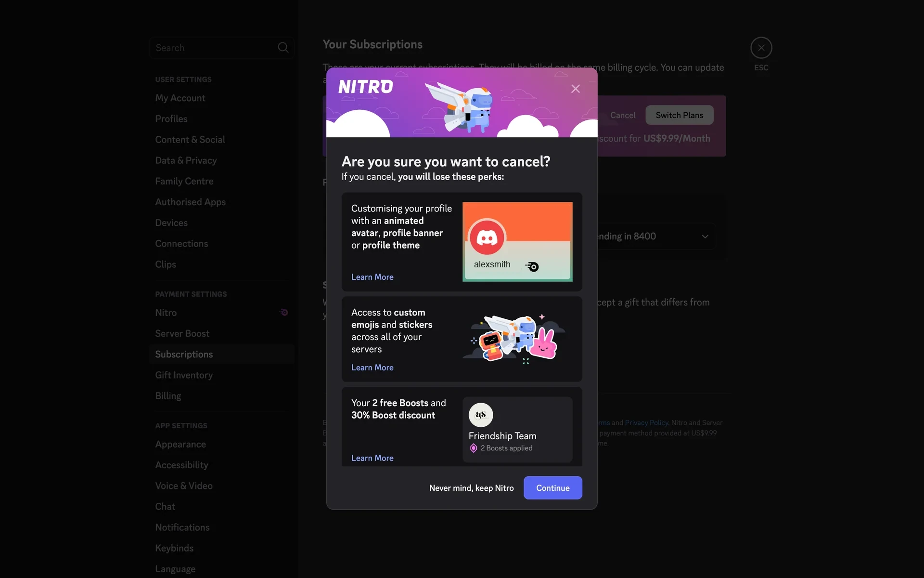Select Subscriptions in sidebar
The width and height of the screenshot is (924, 578).
221,354
